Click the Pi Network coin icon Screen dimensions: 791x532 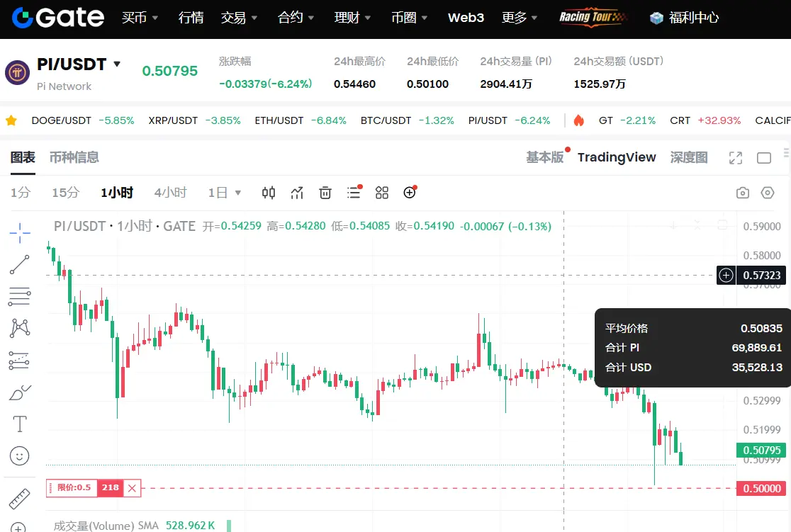tap(17, 73)
